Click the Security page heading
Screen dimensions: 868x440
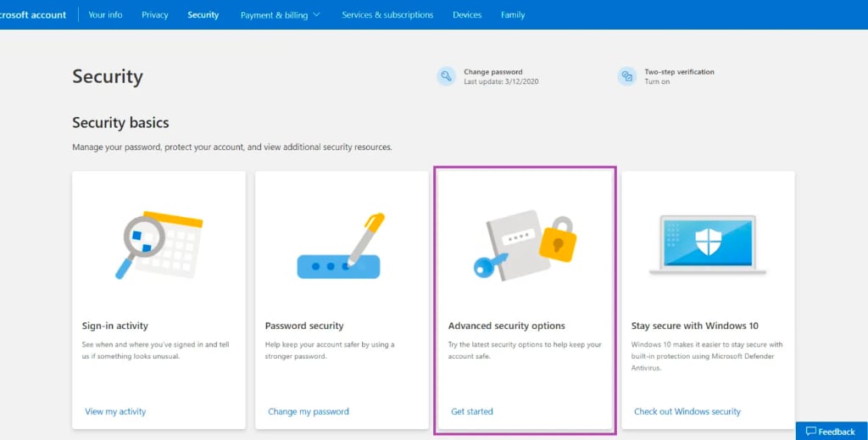[x=108, y=76]
